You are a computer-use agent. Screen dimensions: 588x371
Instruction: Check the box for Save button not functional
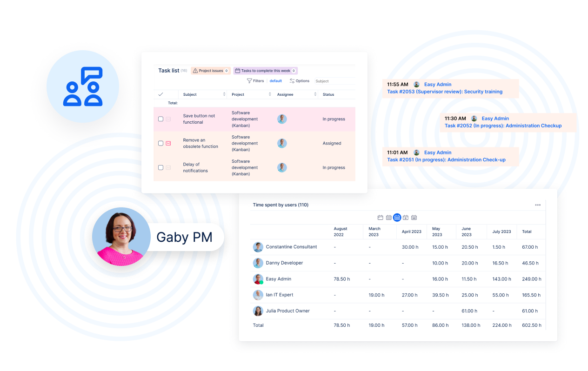[161, 119]
